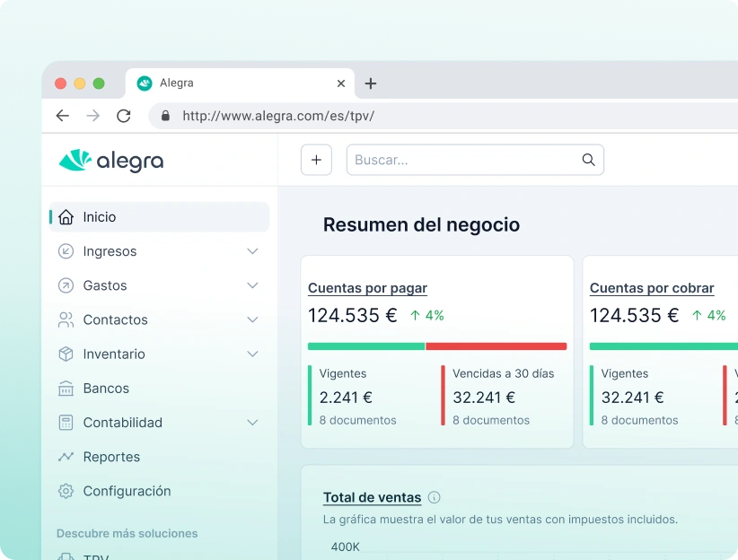Viewport: 738px width, 560px height.
Task: Expand the Contabilidad submenu chevron
Action: click(252, 423)
